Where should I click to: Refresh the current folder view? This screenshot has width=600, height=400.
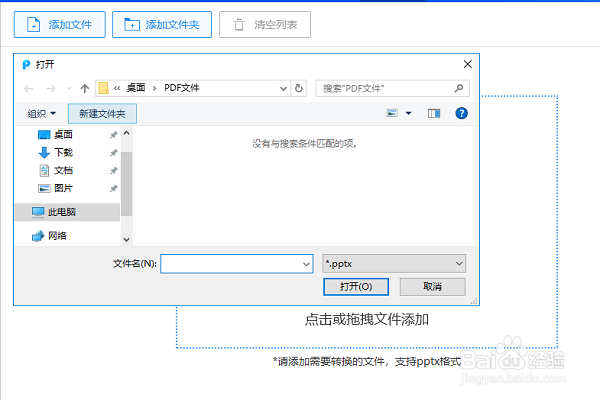pyautogui.click(x=299, y=88)
